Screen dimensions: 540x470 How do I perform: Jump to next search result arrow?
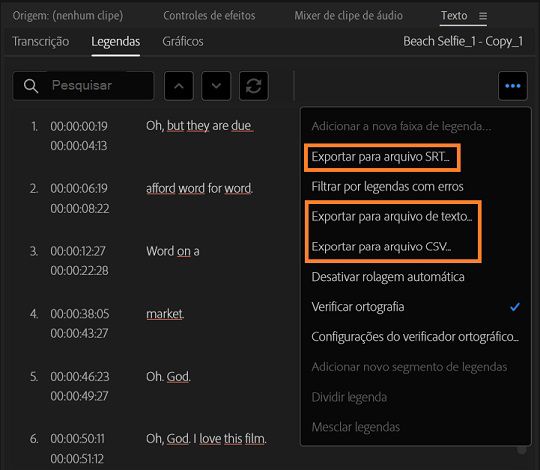click(x=216, y=86)
